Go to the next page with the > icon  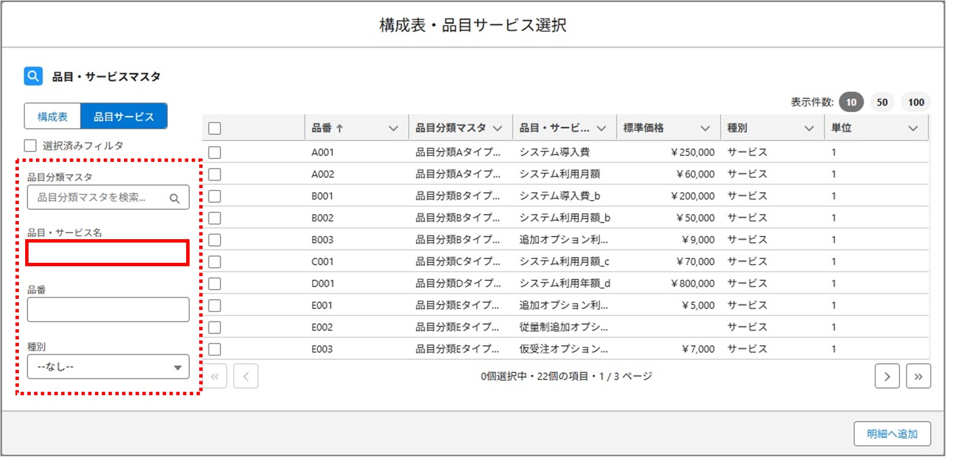(x=887, y=376)
